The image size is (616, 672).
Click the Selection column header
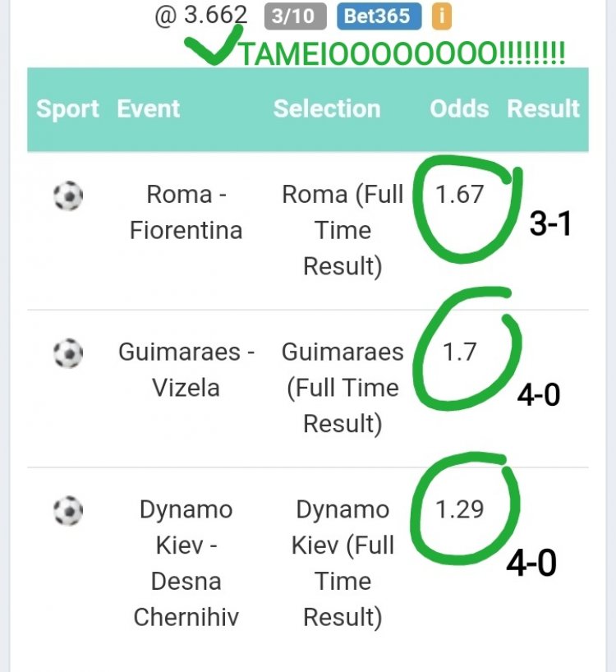click(x=327, y=108)
